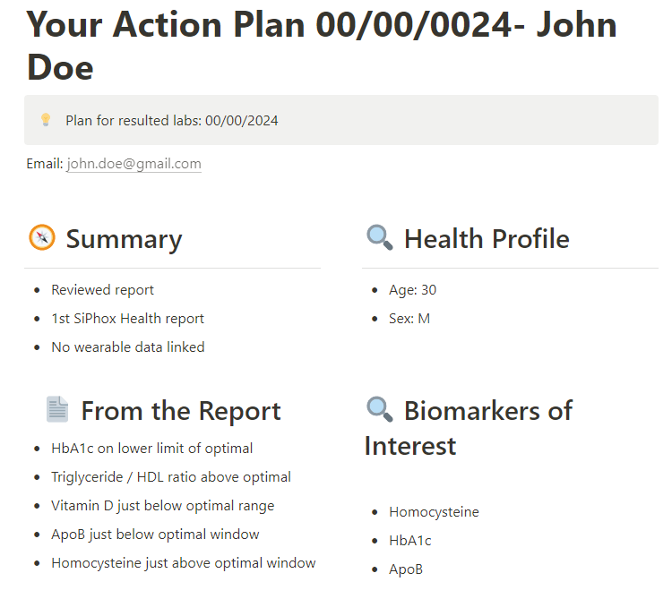Click the Reviewed report bullet

click(102, 290)
